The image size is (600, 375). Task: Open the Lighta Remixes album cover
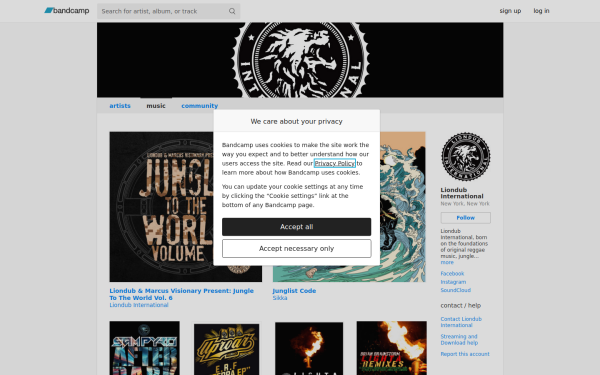[391, 348]
